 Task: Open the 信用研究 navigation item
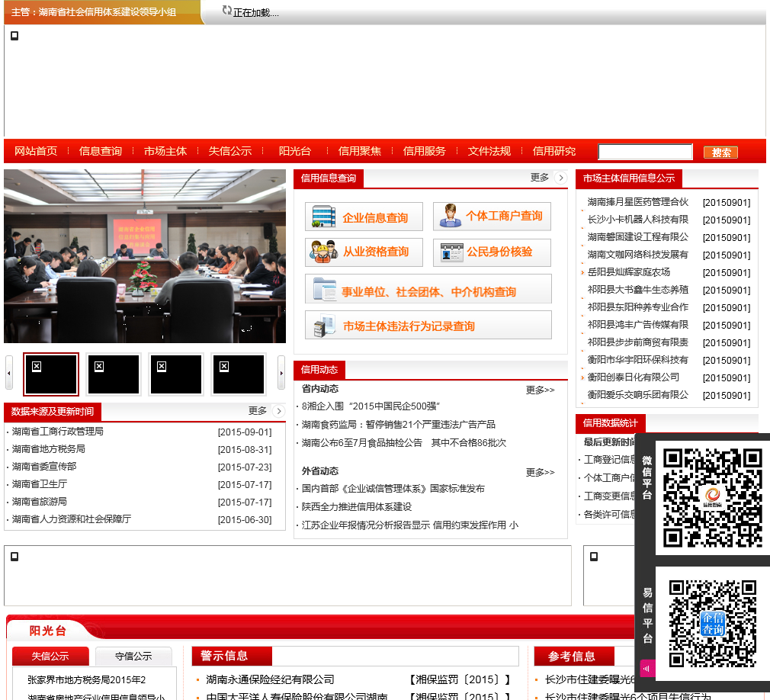(x=554, y=151)
